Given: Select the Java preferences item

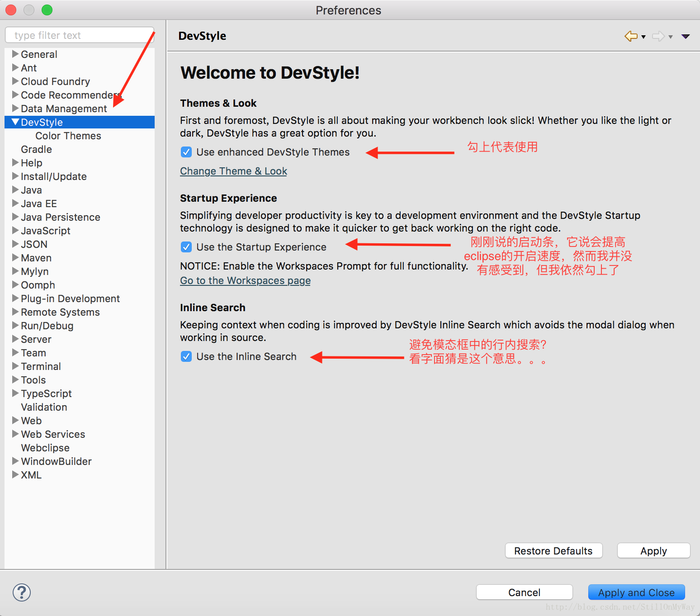Looking at the screenshot, I should (31, 190).
